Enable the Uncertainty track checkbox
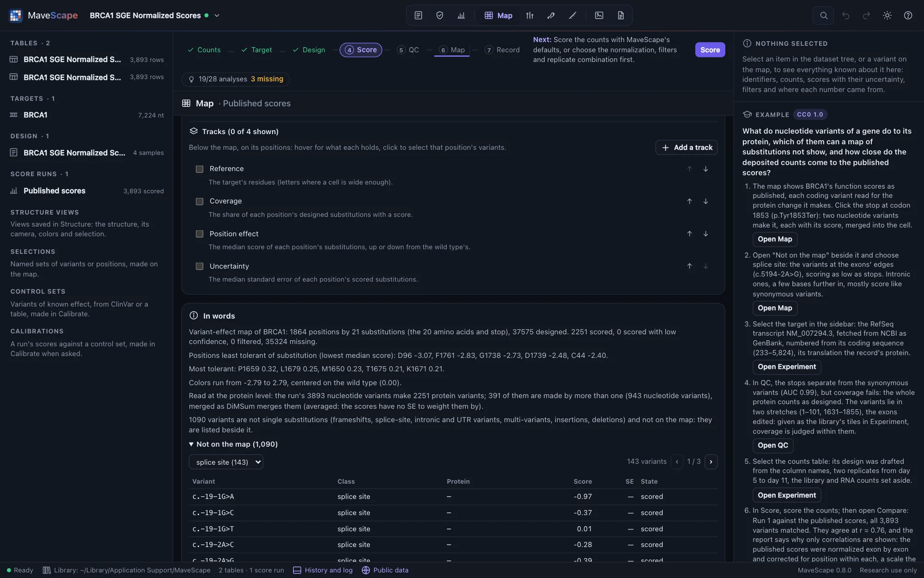924x578 pixels. 200,266
